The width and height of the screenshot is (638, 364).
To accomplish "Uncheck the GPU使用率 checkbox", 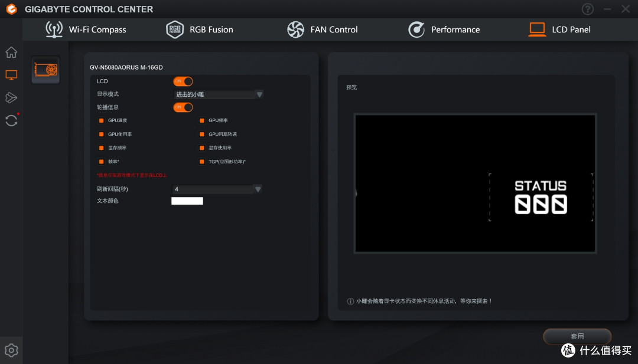I will click(102, 135).
